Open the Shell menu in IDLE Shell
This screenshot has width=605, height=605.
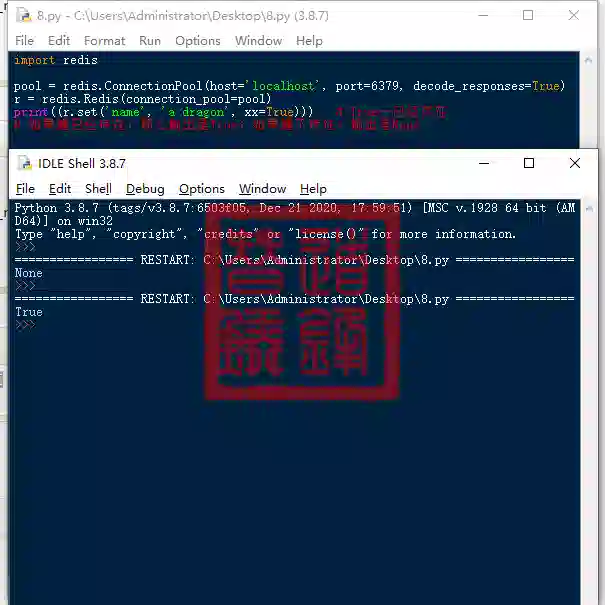coord(98,189)
